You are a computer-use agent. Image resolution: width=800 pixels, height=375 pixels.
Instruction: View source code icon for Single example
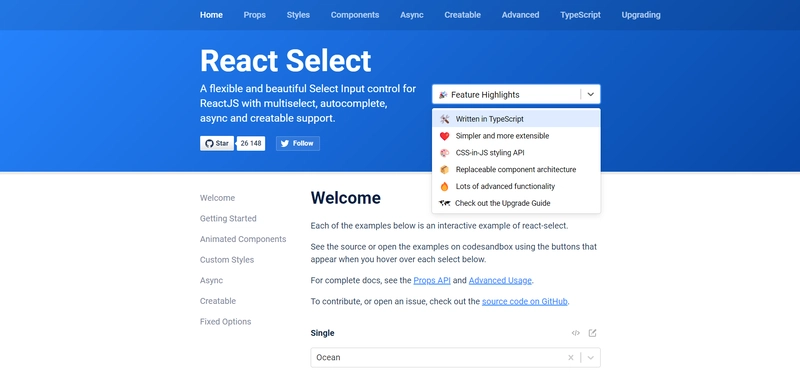pos(576,333)
